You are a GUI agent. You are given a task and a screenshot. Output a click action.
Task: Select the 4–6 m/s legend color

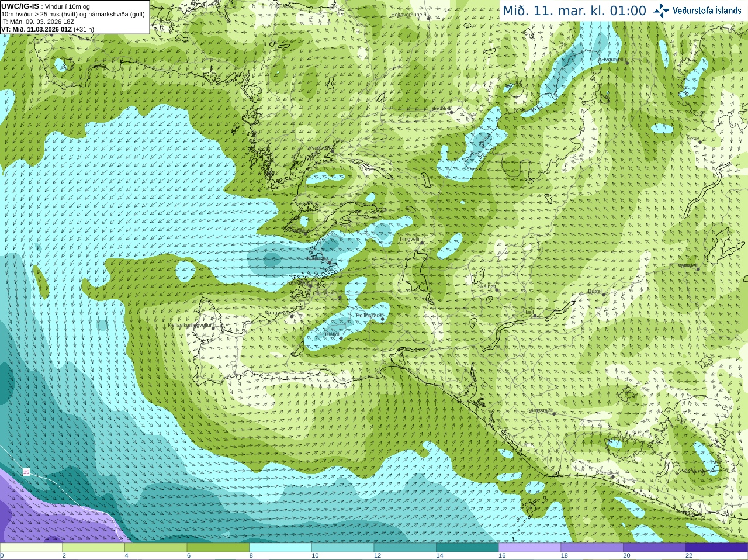[x=155, y=548]
